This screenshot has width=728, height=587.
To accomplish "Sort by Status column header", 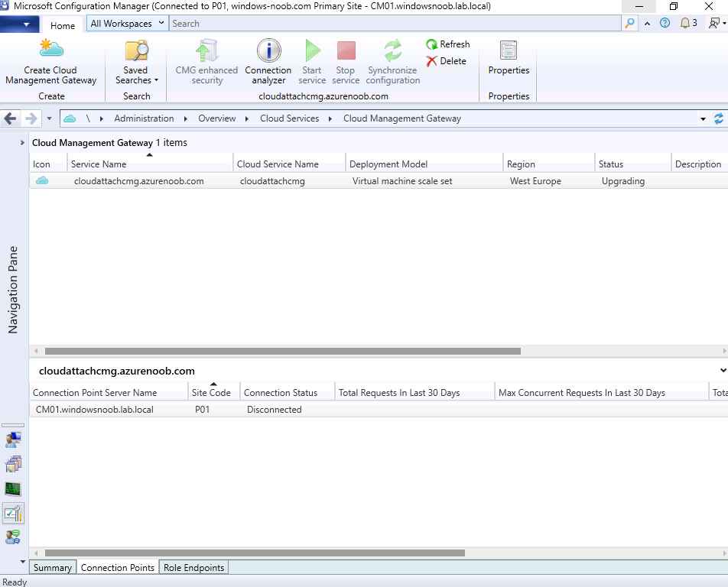I will pos(633,164).
